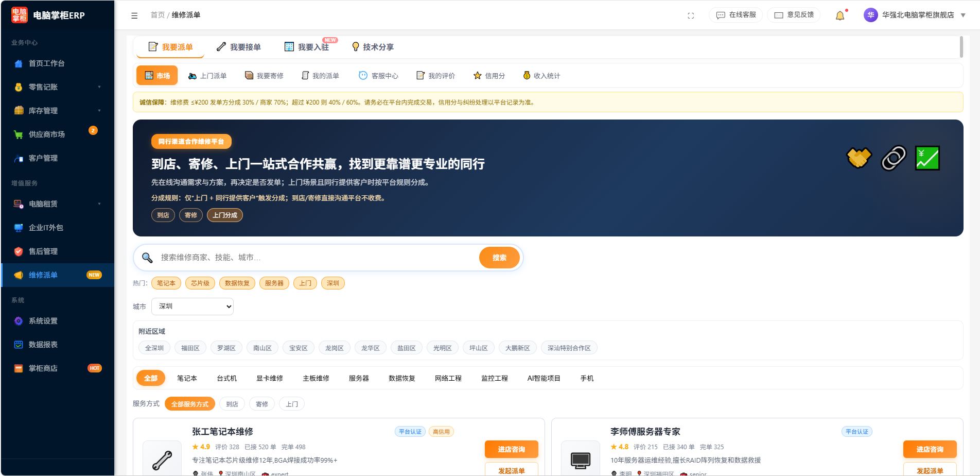
Task: Select 南山区 area chip
Action: pos(262,348)
